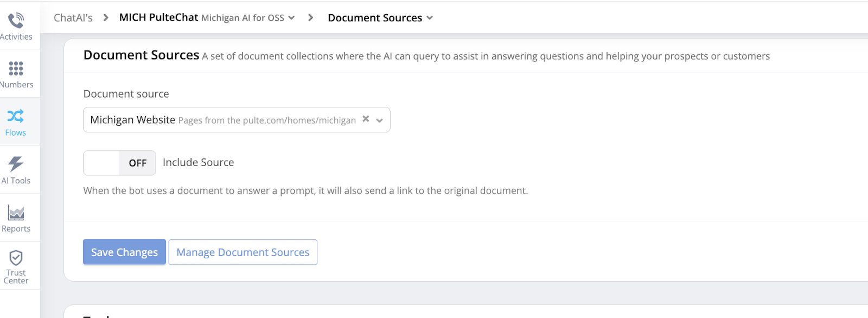The height and width of the screenshot is (318, 868).
Task: Open Numbers via the dial-pad grid icon
Action: click(x=16, y=68)
